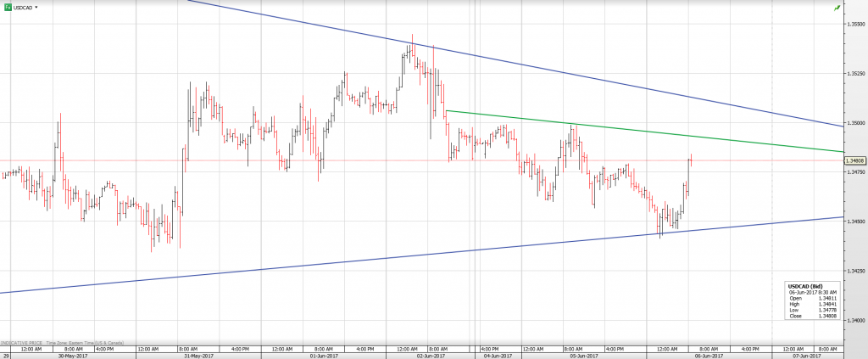The width and height of the screenshot is (868, 359).
Task: Click the green pin icon at top right
Action: coord(837,7)
